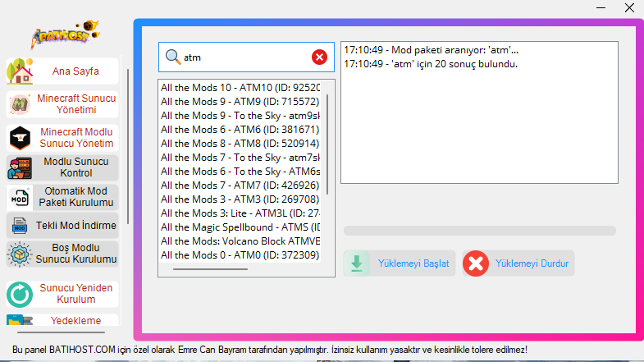The image size is (644, 362).
Task: Minimize the BatiHost panel window
Action: coord(601,8)
